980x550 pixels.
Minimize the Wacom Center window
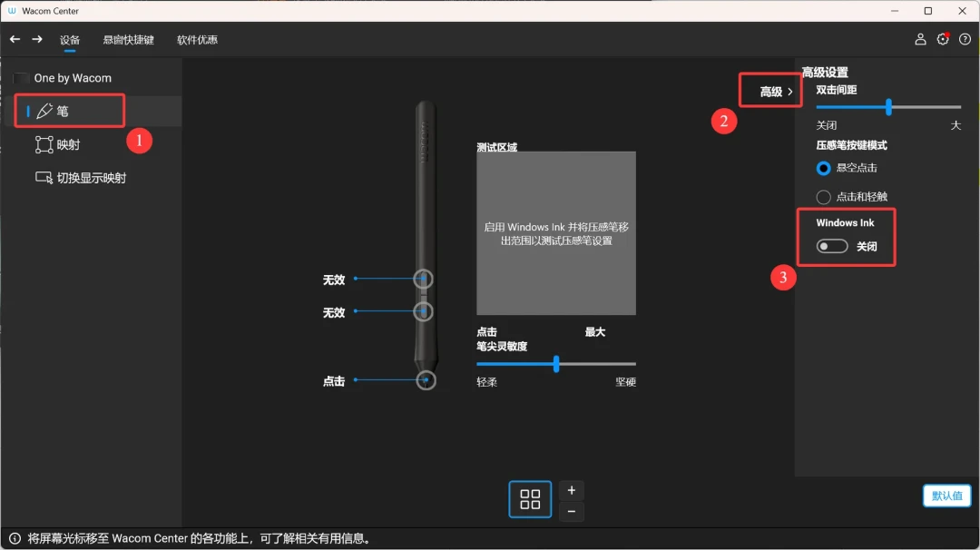pos(895,11)
